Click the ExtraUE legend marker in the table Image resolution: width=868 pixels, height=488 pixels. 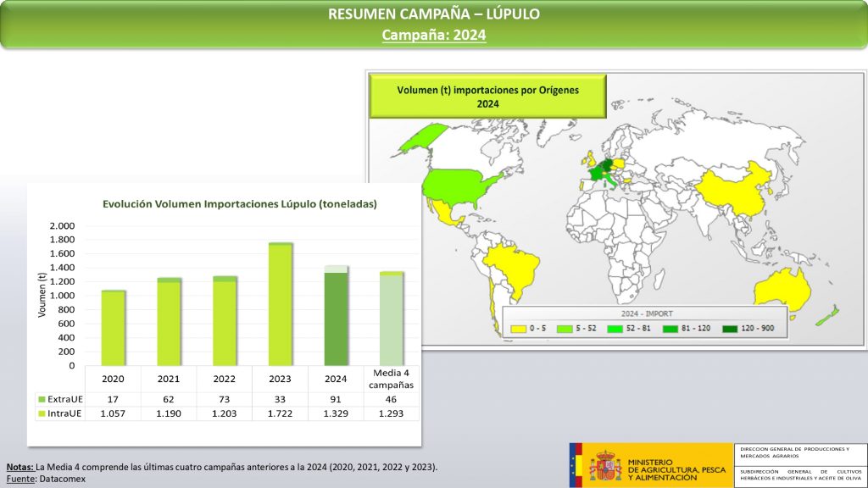(x=43, y=398)
